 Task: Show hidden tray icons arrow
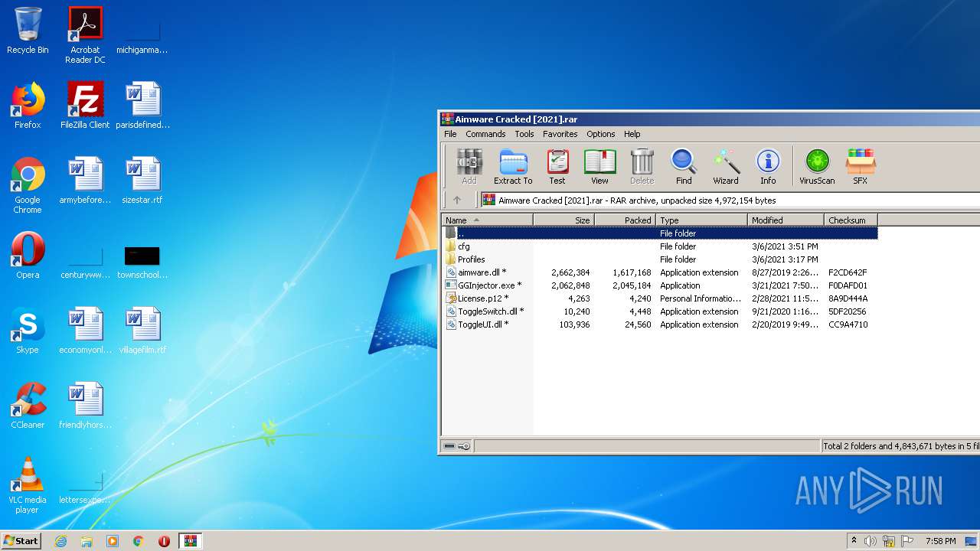coord(854,541)
